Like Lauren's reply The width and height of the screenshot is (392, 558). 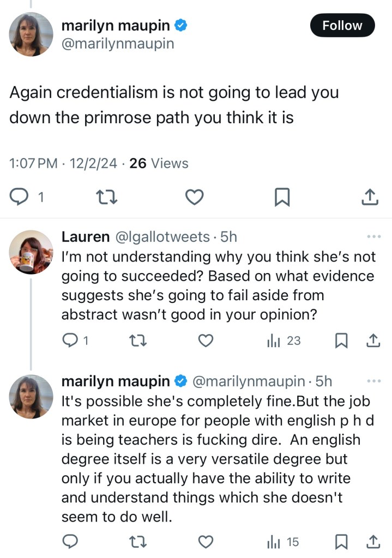click(x=204, y=341)
